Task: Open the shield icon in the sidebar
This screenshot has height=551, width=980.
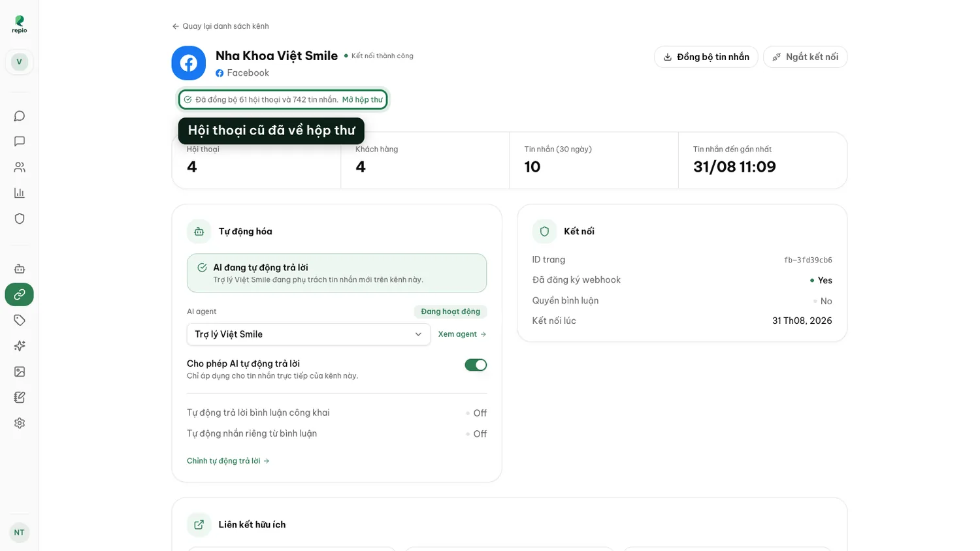Action: tap(20, 219)
